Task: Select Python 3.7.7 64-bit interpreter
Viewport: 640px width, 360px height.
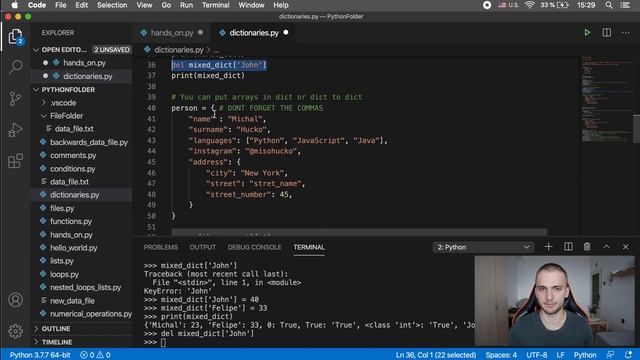Action: [x=40, y=355]
